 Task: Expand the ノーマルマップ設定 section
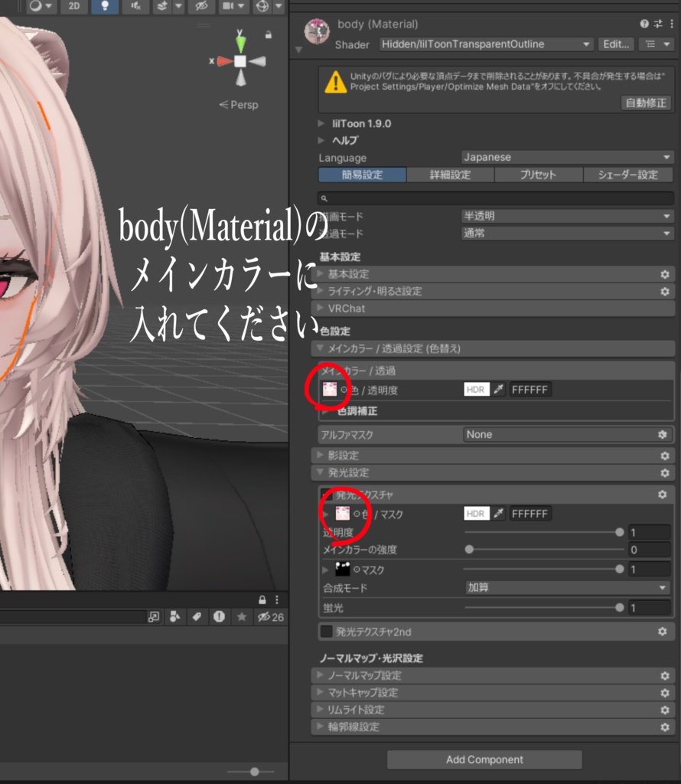click(x=321, y=675)
